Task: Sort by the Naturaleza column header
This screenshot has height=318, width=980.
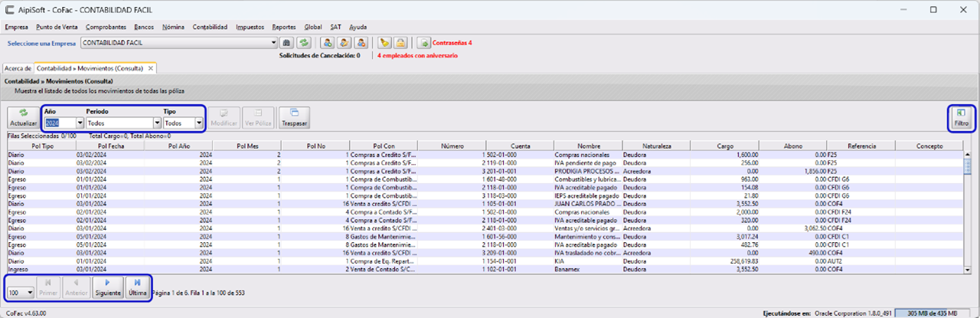Action: click(x=656, y=145)
